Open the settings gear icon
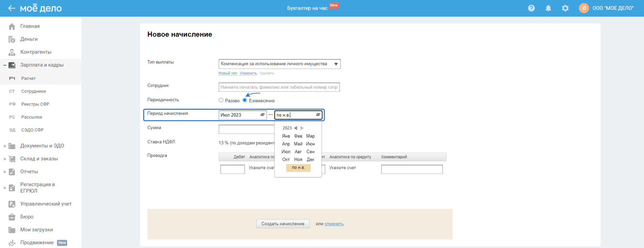644x248 pixels. pyautogui.click(x=565, y=8)
